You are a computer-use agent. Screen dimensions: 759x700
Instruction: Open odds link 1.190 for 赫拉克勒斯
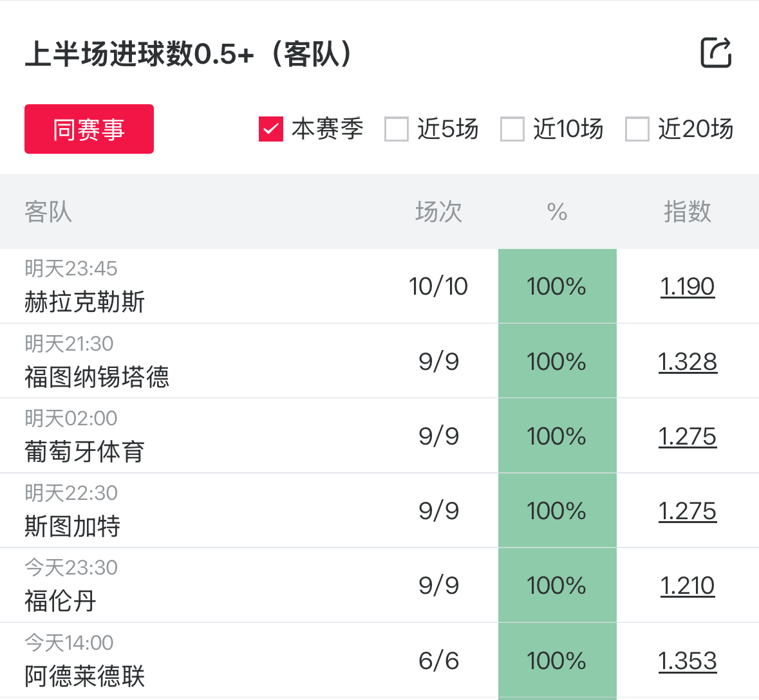coord(687,286)
